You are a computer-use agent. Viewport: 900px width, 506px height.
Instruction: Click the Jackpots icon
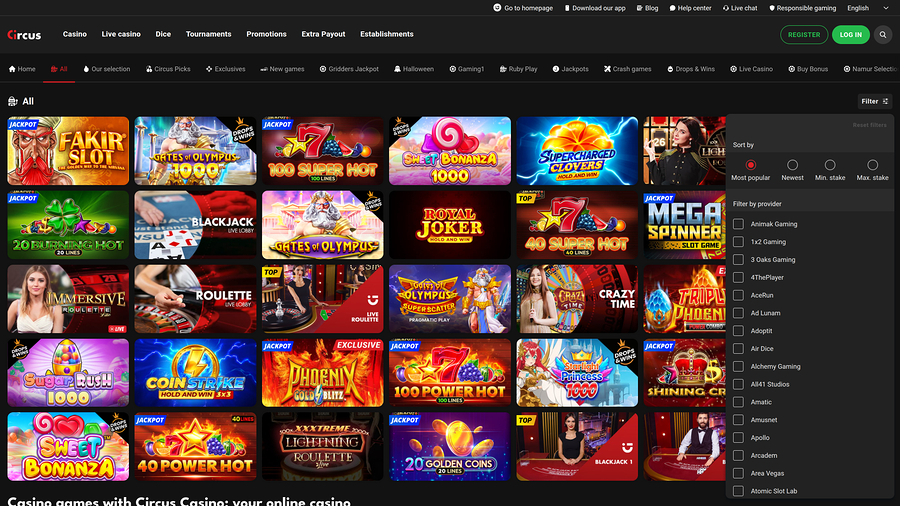(x=556, y=69)
